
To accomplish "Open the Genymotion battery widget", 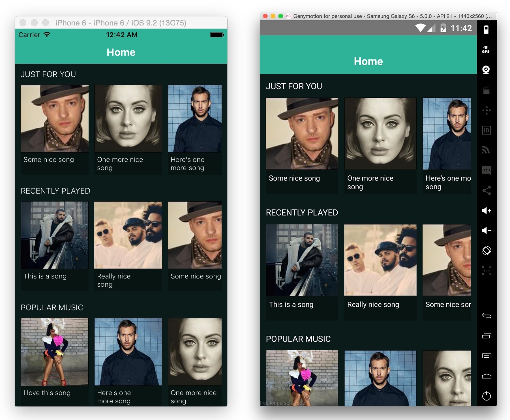I will click(x=486, y=30).
